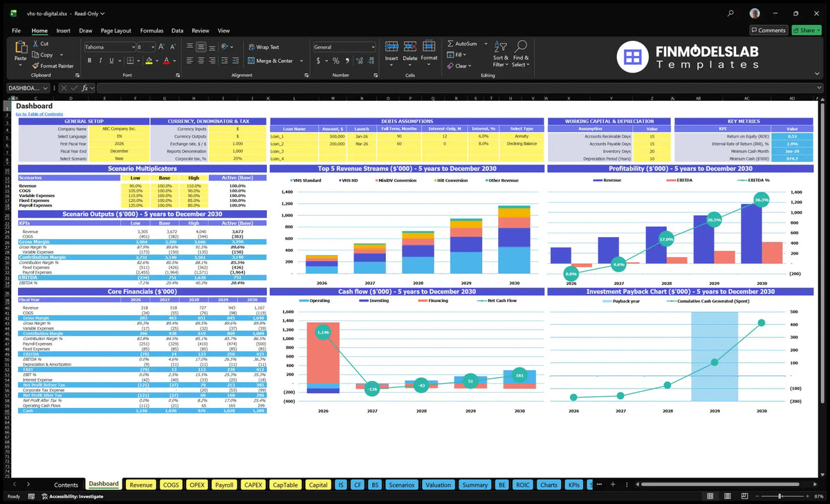Click the Cut scissors icon

point(35,44)
